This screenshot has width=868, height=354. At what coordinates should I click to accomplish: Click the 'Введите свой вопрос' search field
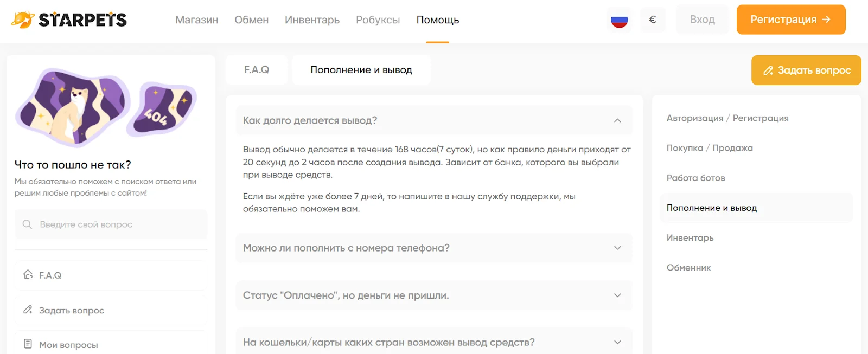coord(111,224)
